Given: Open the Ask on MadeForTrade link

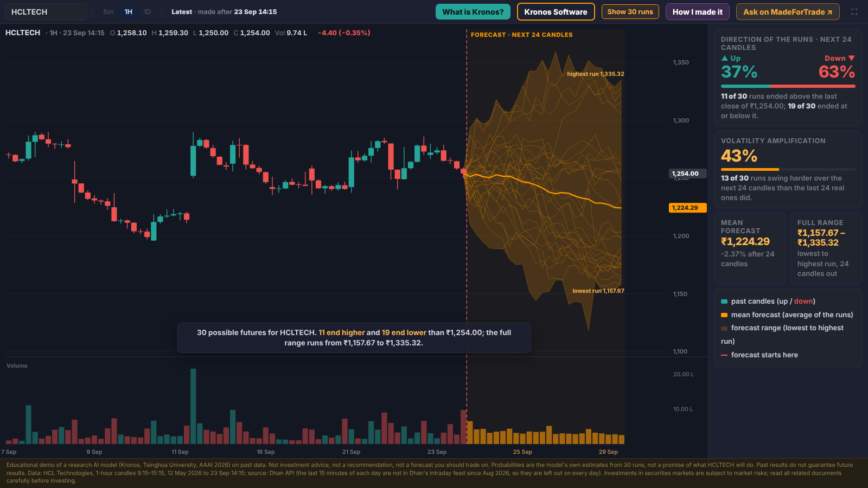Looking at the screenshot, I should [x=788, y=12].
